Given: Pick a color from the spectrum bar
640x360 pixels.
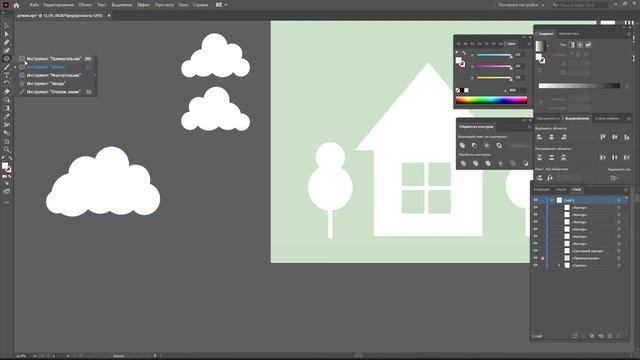Looking at the screenshot, I should click(491, 100).
